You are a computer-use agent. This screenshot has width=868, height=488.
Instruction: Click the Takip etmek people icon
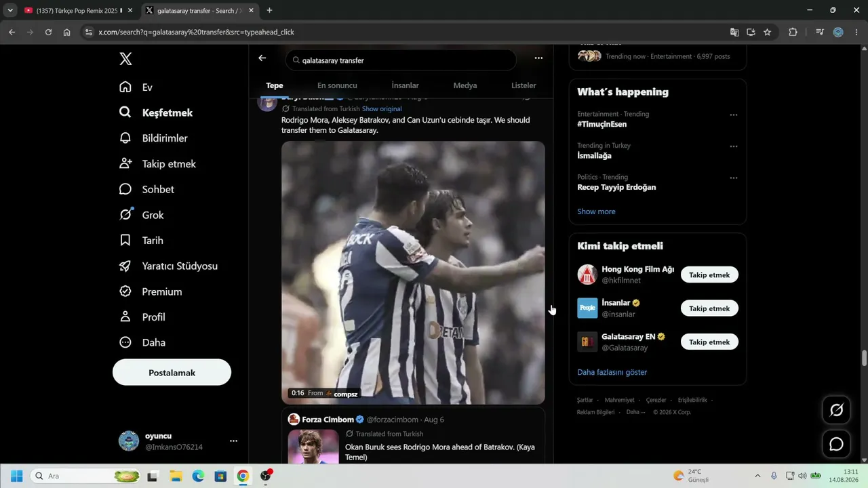click(x=125, y=164)
